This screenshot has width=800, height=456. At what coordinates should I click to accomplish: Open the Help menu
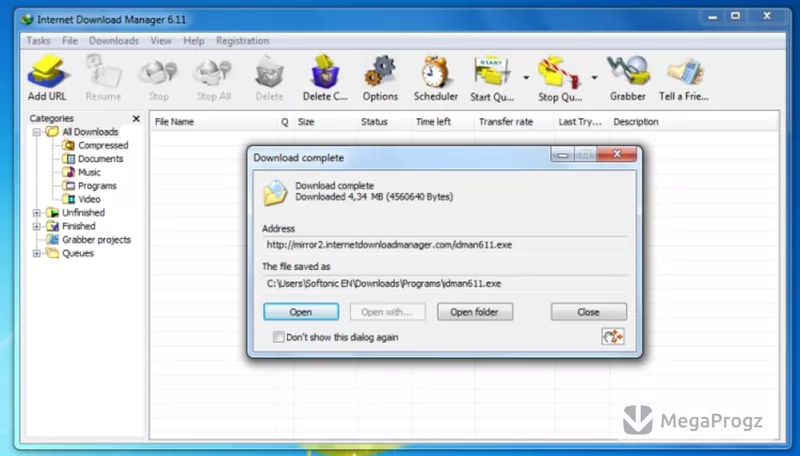[x=194, y=41]
